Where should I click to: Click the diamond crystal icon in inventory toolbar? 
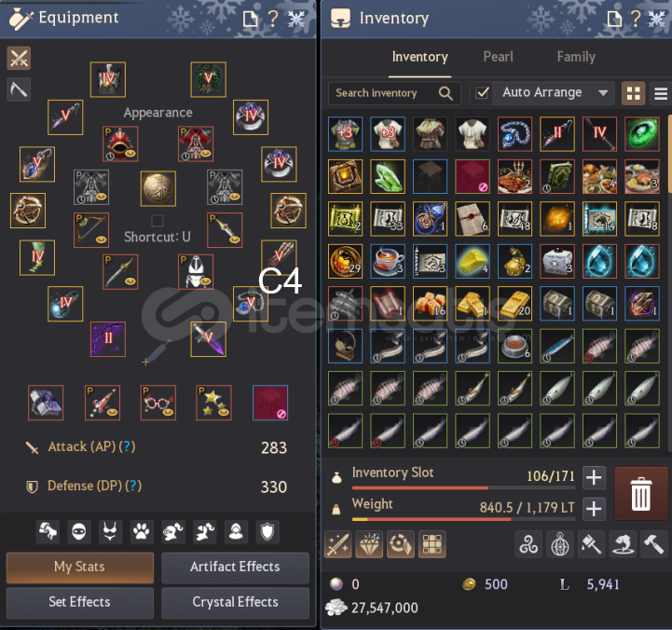pos(369,544)
